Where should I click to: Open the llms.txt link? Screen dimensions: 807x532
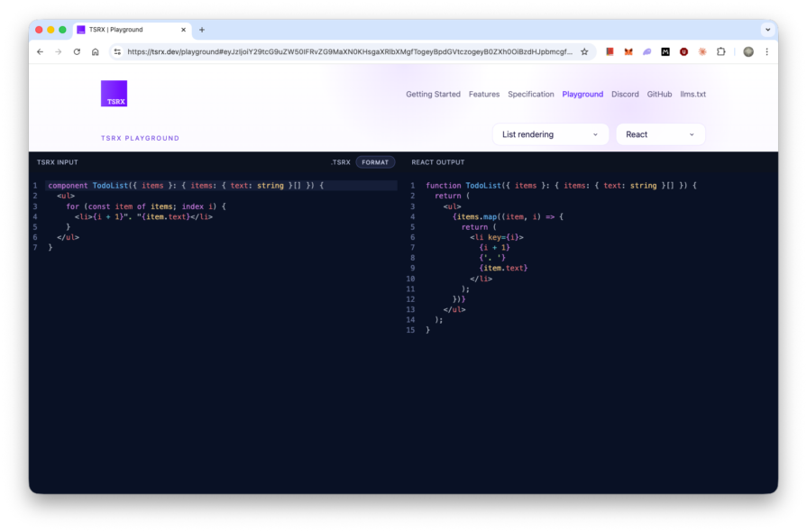(x=692, y=94)
